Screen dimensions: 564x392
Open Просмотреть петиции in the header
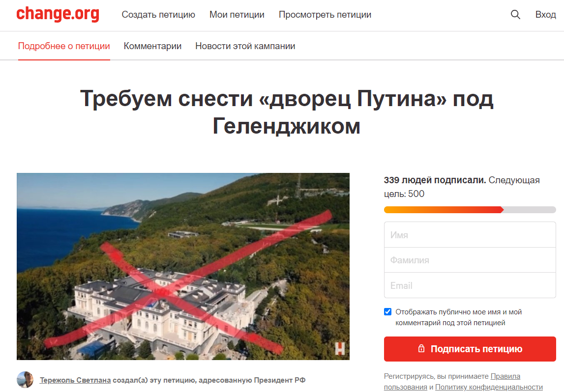[x=325, y=15]
